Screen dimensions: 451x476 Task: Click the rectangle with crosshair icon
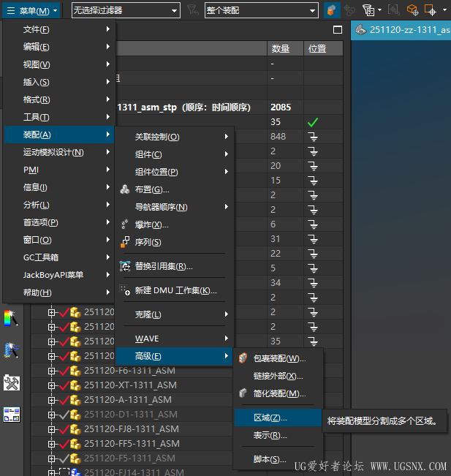tap(430, 10)
